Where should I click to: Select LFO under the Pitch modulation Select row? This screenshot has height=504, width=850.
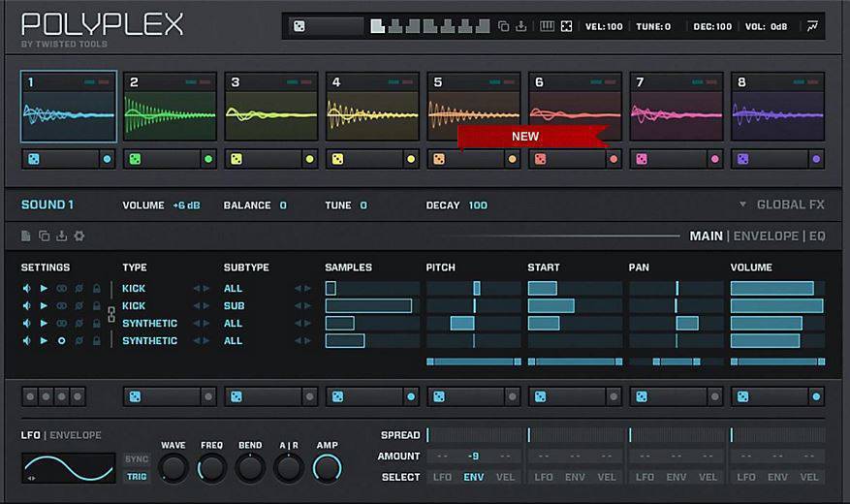click(442, 477)
